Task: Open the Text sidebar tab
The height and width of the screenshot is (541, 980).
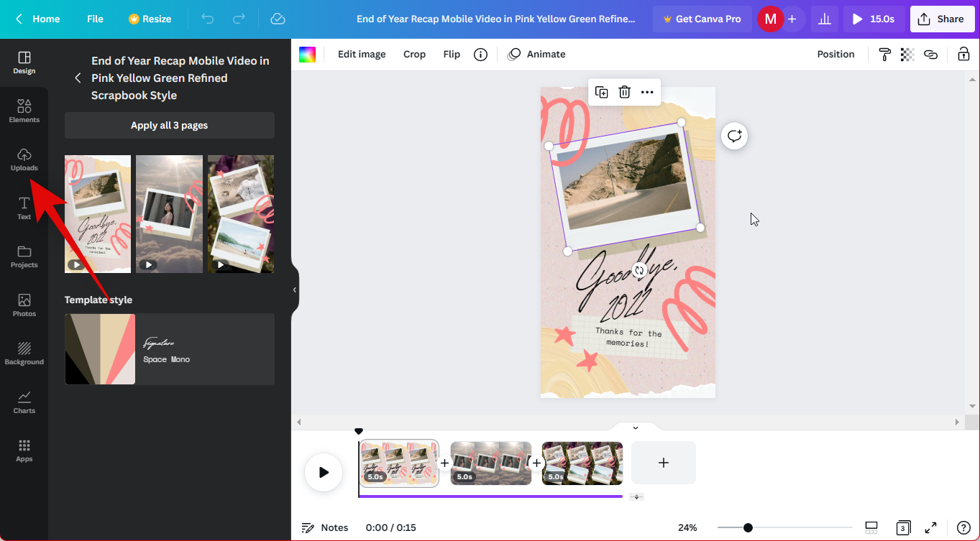Action: coord(24,208)
